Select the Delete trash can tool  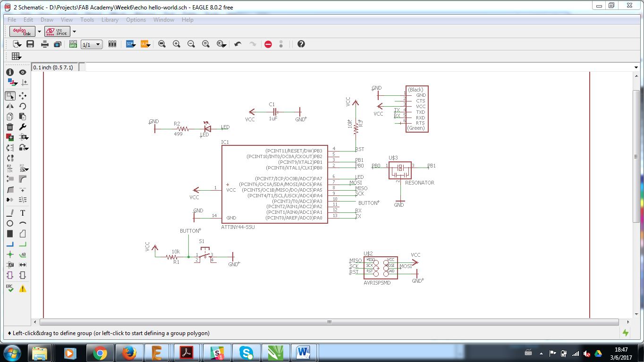[10, 127]
